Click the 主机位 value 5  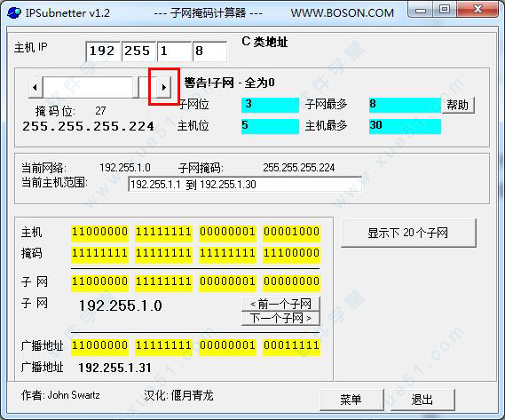[x=270, y=126]
